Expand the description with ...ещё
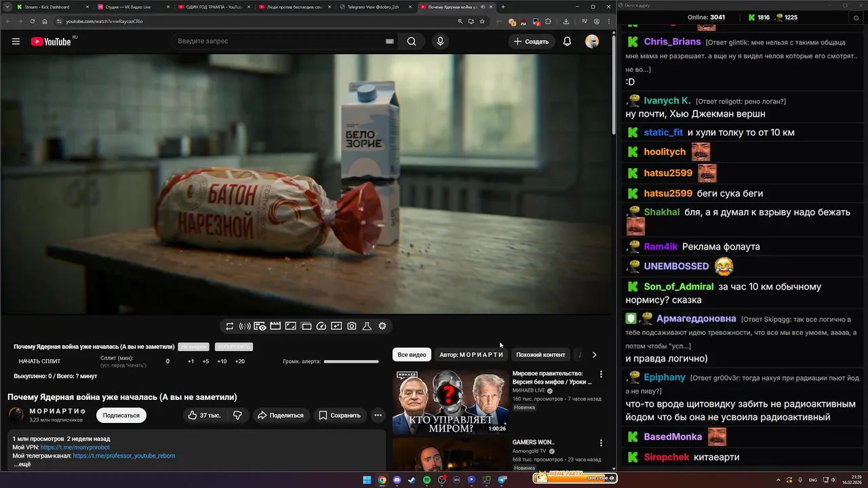868x488 pixels. coord(22,464)
